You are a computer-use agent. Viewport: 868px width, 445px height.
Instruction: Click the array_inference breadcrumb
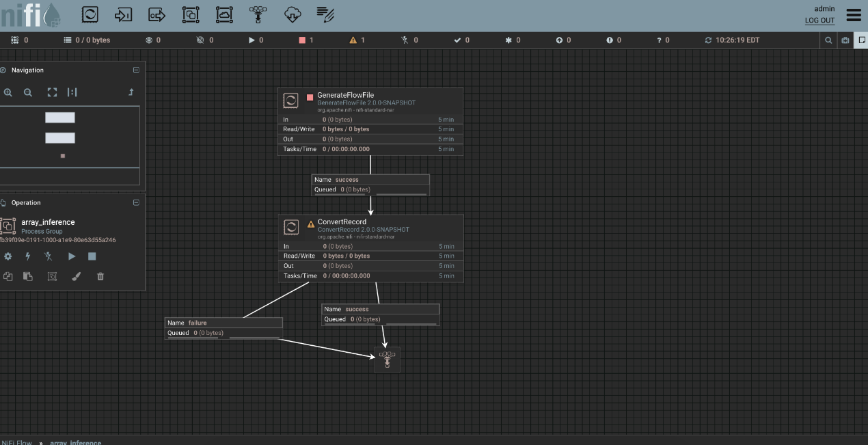75,442
